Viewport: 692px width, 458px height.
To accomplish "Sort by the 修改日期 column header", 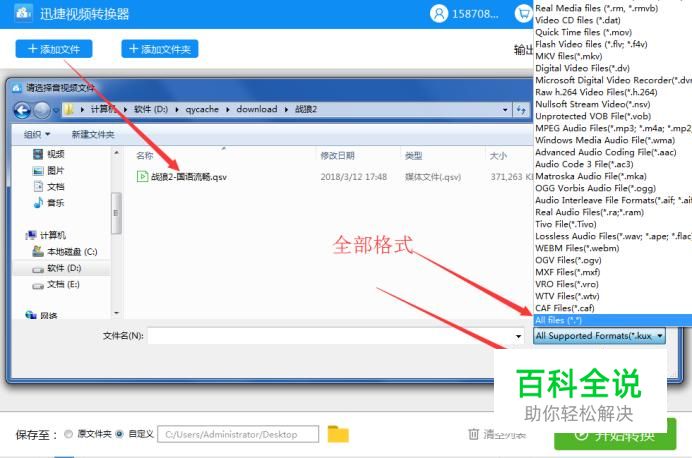I will click(338, 155).
